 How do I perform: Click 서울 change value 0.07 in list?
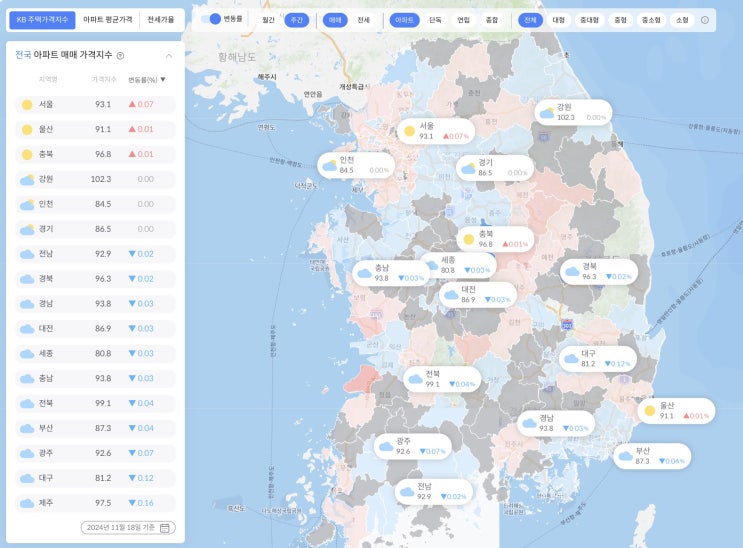141,104
